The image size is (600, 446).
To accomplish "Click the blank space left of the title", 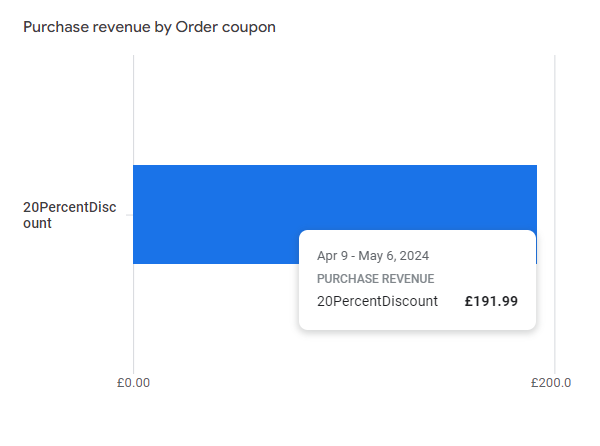I will tap(10, 27).
